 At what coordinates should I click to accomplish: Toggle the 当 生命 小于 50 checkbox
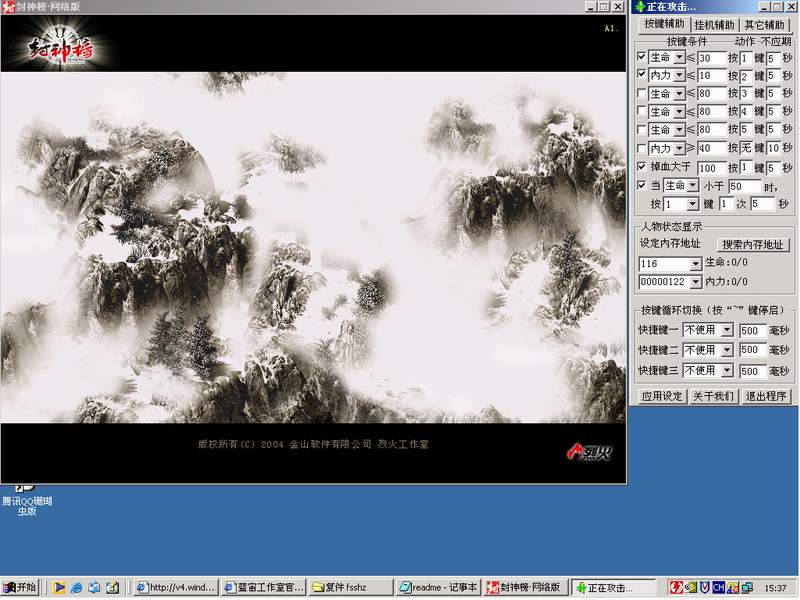coord(642,185)
